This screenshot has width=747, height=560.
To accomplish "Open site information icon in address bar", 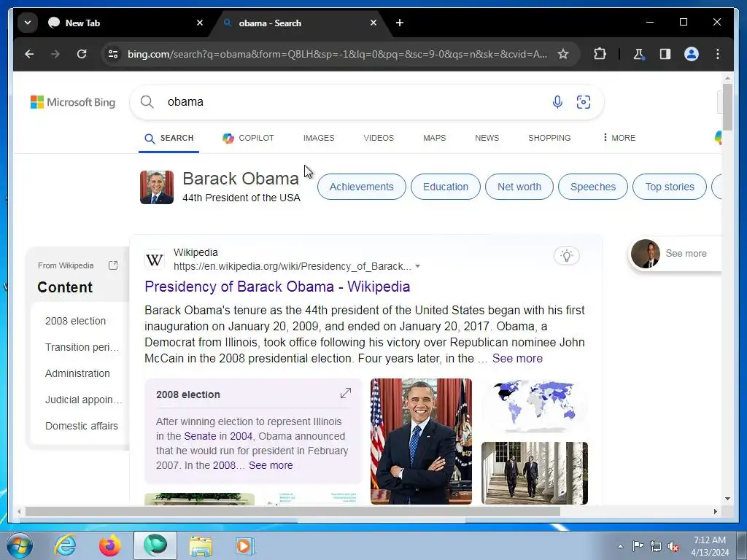I will tap(113, 54).
